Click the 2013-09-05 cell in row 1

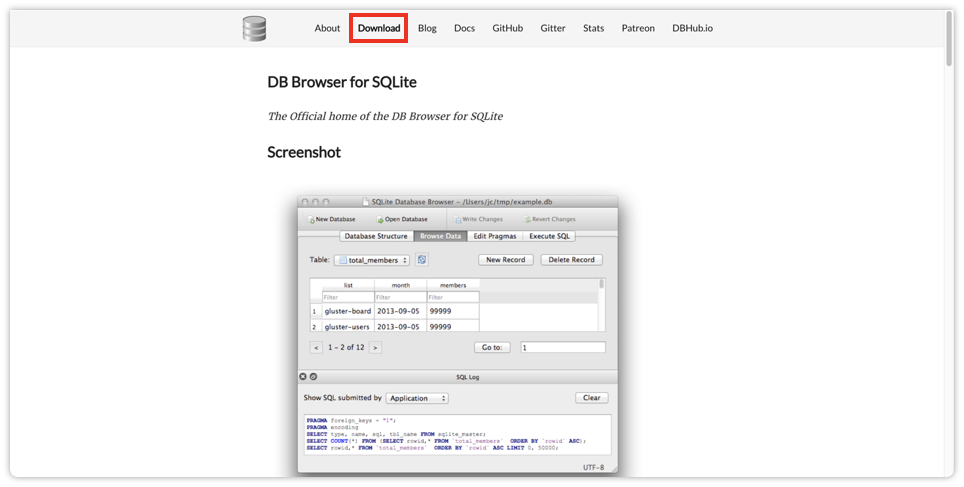[400, 311]
